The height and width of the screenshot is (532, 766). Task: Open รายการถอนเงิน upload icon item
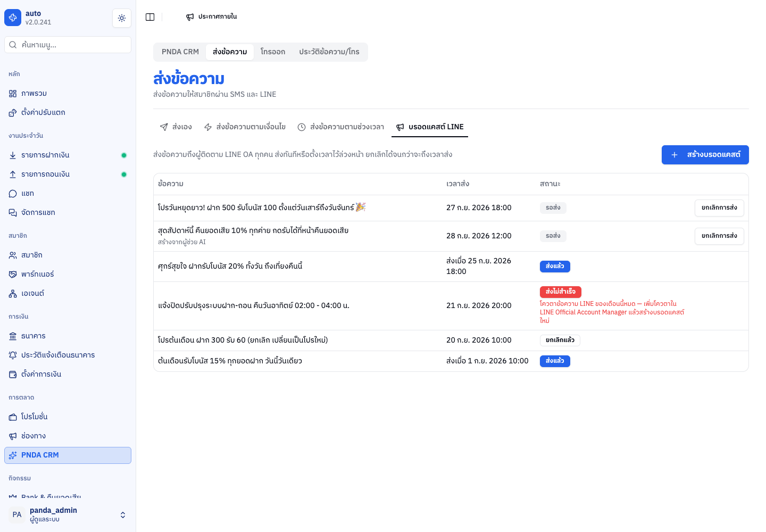pyautogui.click(x=68, y=174)
